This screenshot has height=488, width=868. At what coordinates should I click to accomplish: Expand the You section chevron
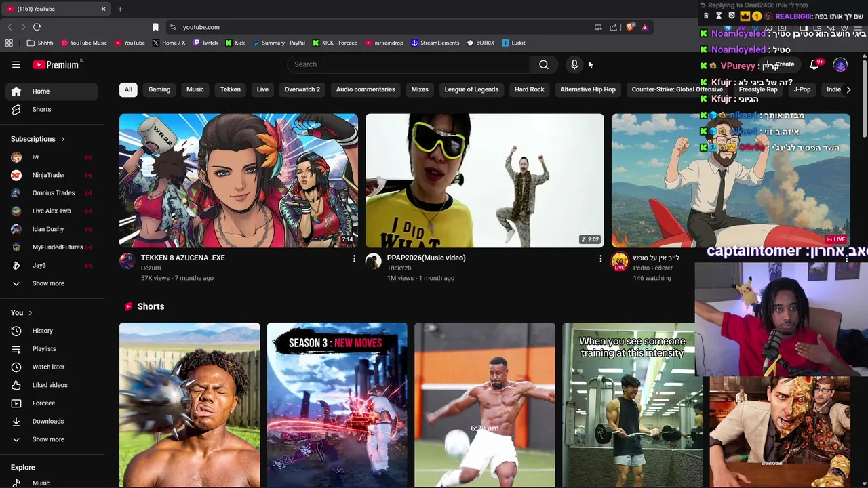point(30,313)
